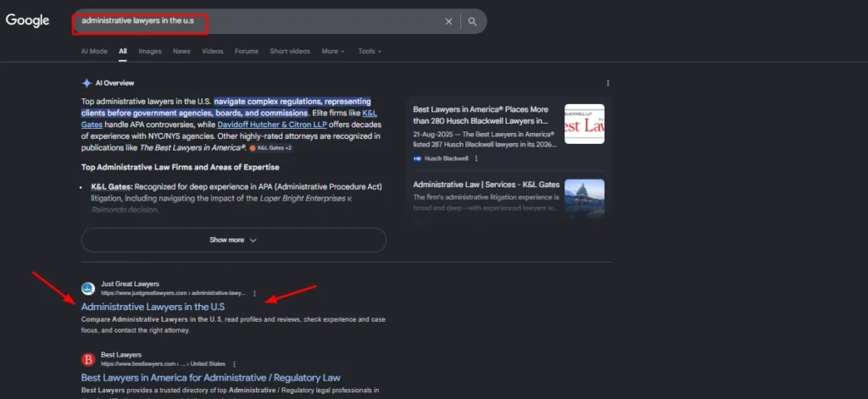Click the Husch Blackwell source label
Viewport: 868px width, 399px height.
coord(446,158)
